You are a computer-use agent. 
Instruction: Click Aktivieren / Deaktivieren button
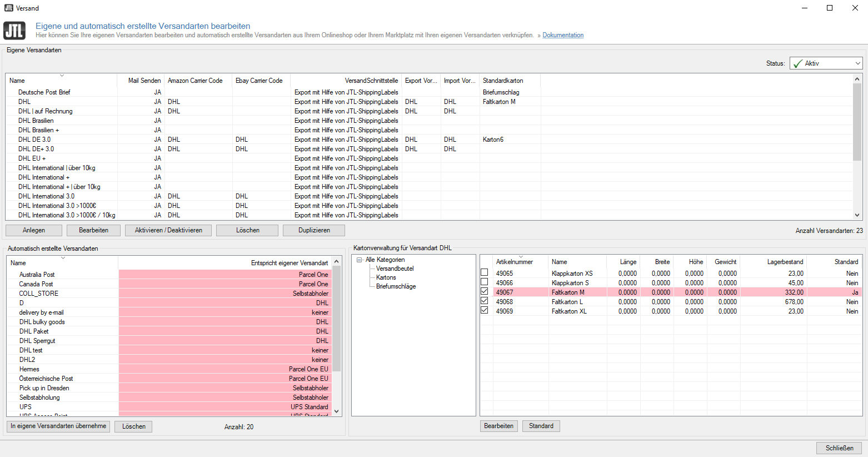[x=168, y=230]
